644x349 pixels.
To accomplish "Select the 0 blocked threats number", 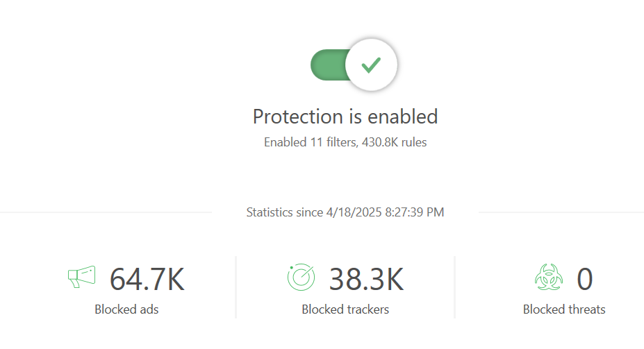I will (x=584, y=279).
